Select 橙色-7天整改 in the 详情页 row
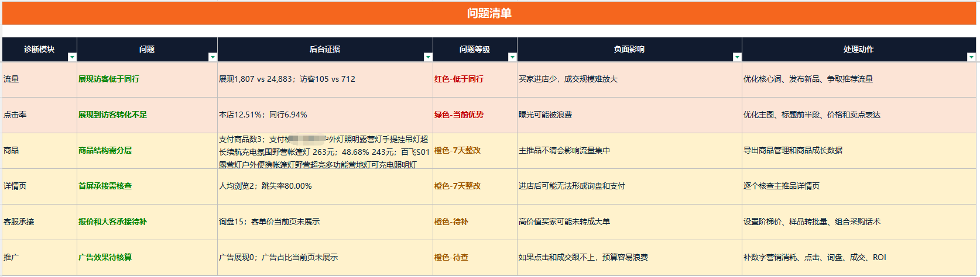 pyautogui.click(x=475, y=186)
